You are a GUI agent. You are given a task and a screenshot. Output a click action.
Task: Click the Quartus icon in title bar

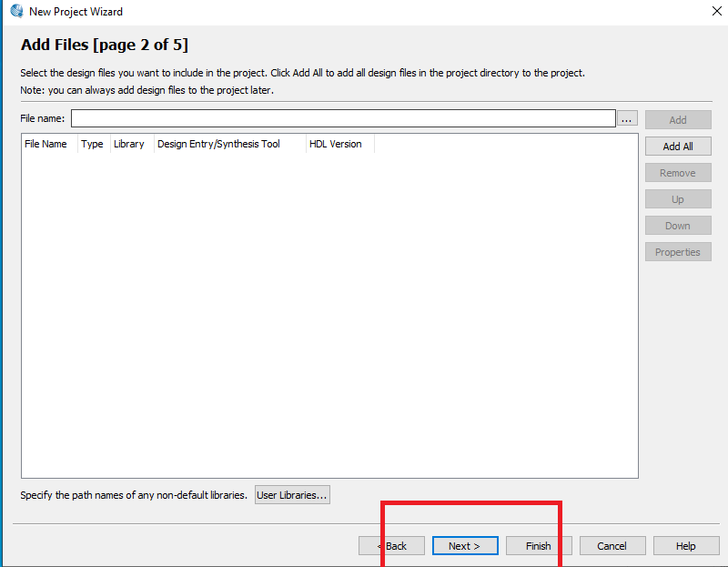(16, 11)
